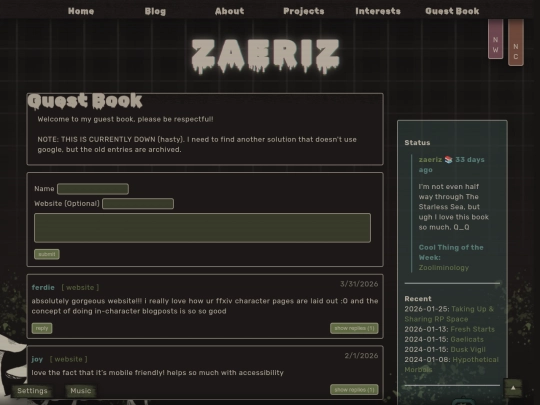Click the brown NC bookmark ribbon
The image size is (540, 405).
point(516,42)
